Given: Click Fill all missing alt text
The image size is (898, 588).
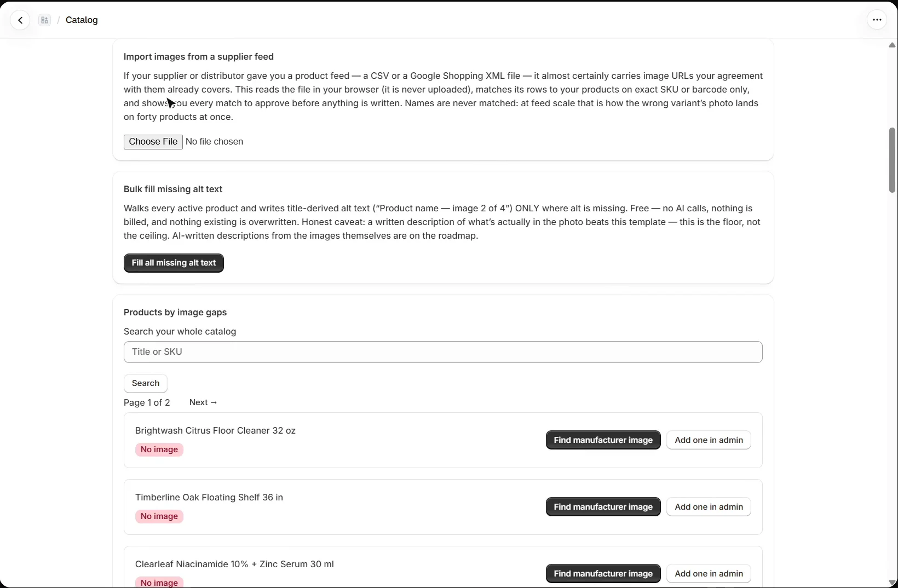Looking at the screenshot, I should coord(174,263).
